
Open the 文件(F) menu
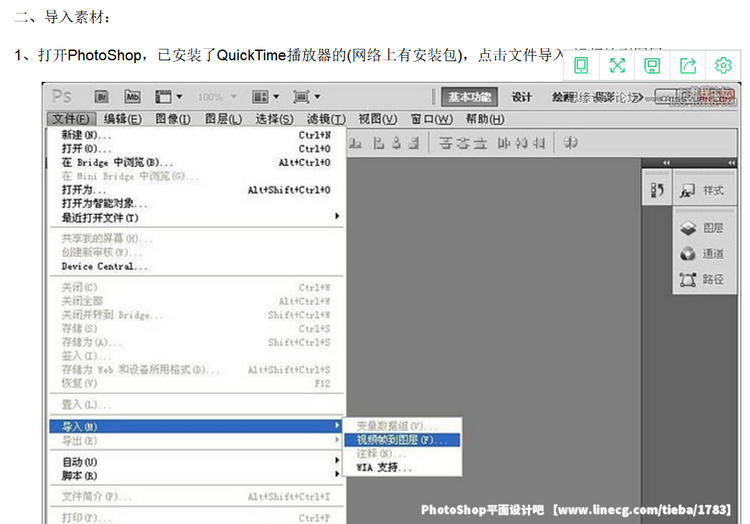pyautogui.click(x=71, y=119)
